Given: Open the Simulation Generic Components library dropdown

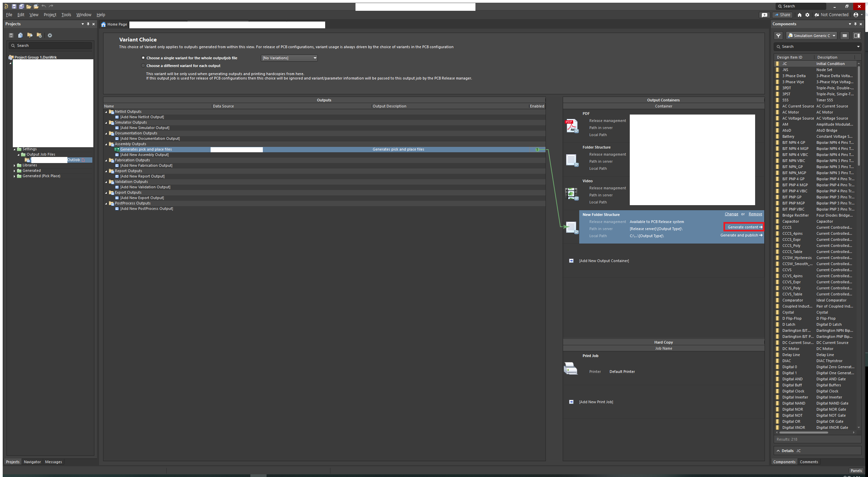Looking at the screenshot, I should 811,35.
